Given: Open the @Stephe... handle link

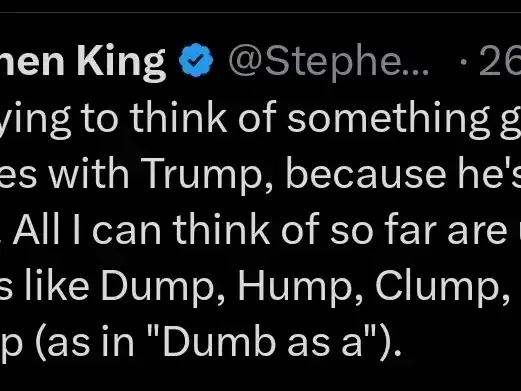Looking at the screenshot, I should tap(328, 62).
